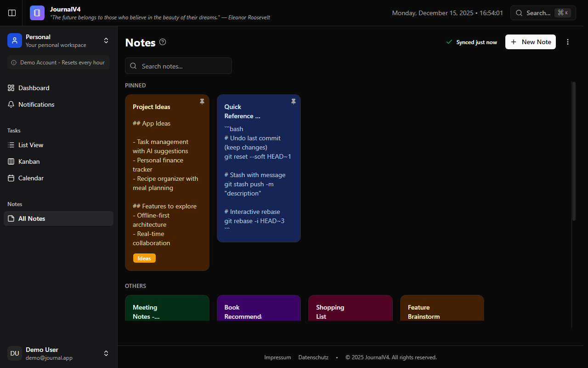The image size is (588, 368).
Task: Open the help tooltip beside Notes heading
Action: pos(162,42)
